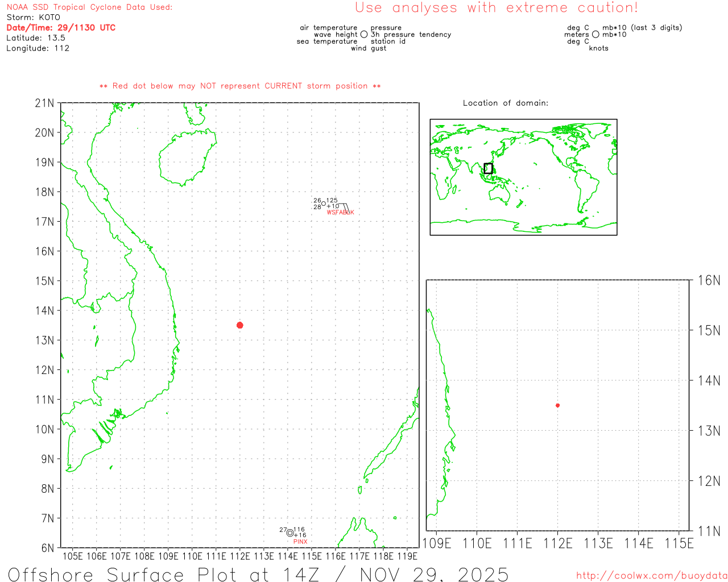Viewport: 728px width, 582px height.
Task: Click the small red dot on zoomed inset map
Action: [x=557, y=405]
